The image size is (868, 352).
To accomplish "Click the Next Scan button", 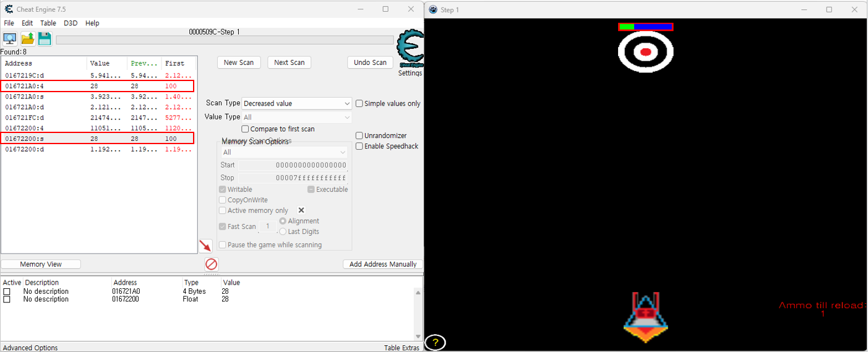I will [290, 62].
